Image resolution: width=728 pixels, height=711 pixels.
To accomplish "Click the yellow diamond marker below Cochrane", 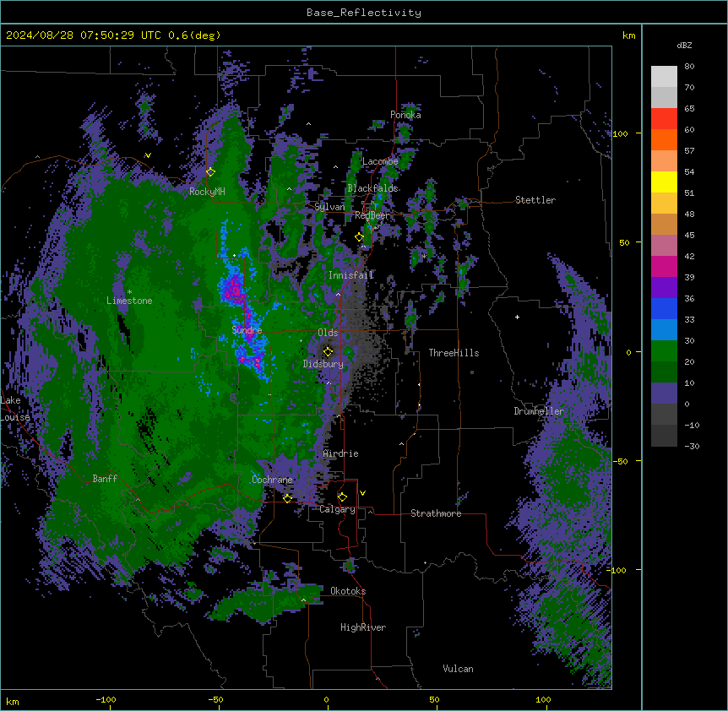I will pyautogui.click(x=287, y=498).
